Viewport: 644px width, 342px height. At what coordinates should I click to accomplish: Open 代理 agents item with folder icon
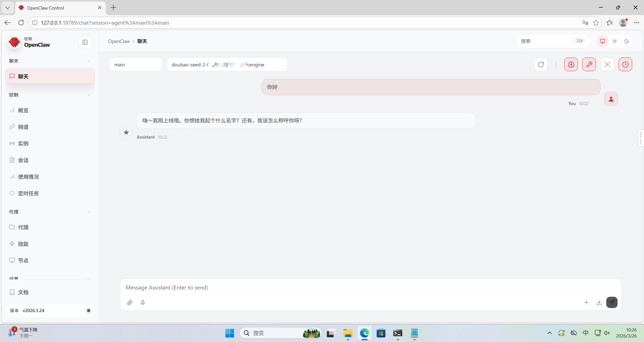click(x=50, y=227)
